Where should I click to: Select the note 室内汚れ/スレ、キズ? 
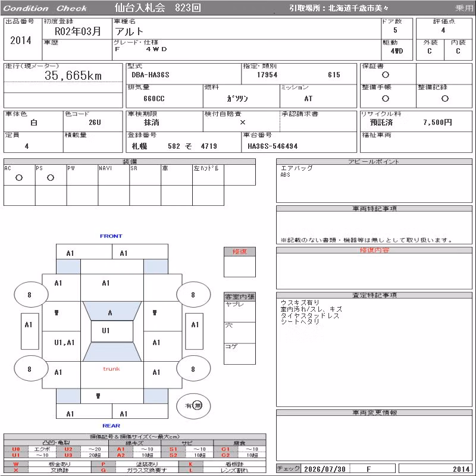[311, 309]
